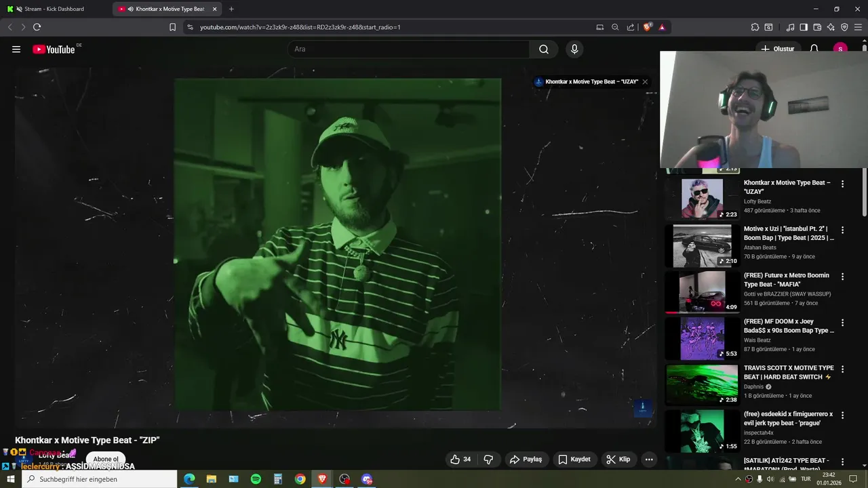Open options menu for 'prague' suggestion
This screenshot has width=868, height=488.
(x=843, y=415)
